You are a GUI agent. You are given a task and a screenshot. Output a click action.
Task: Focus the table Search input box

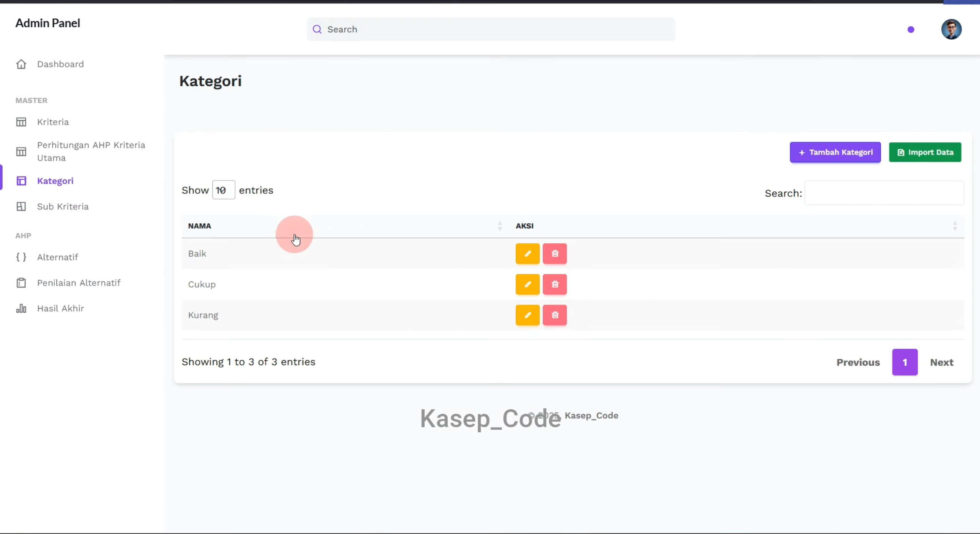click(x=884, y=193)
